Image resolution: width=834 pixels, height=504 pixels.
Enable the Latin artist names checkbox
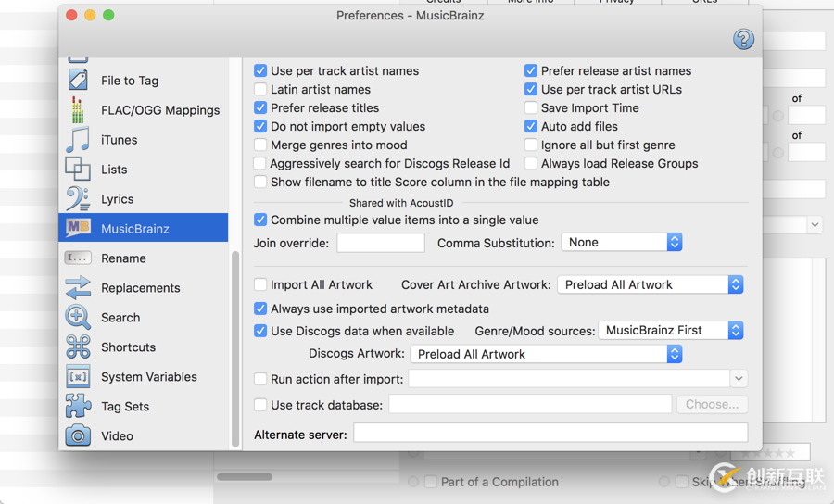pyautogui.click(x=260, y=90)
